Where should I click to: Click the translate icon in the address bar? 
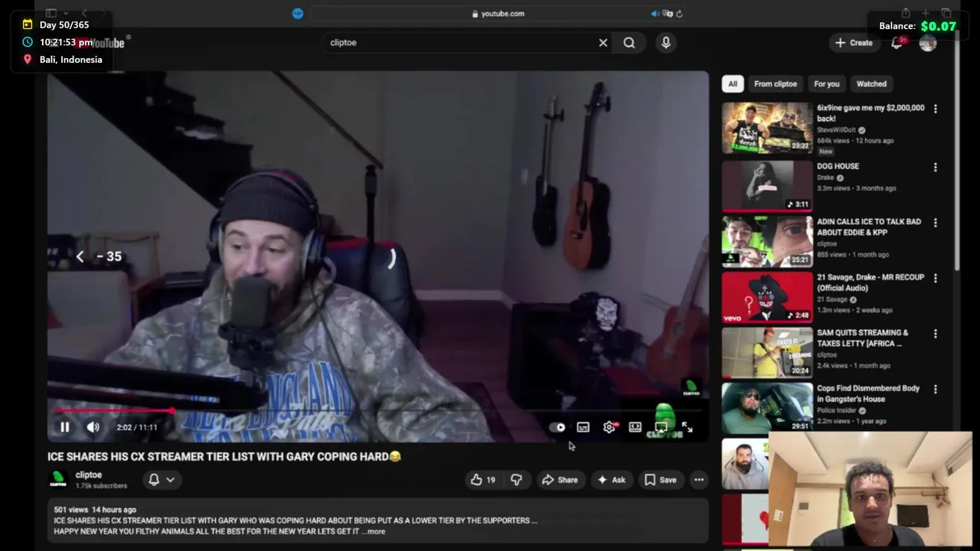click(668, 14)
